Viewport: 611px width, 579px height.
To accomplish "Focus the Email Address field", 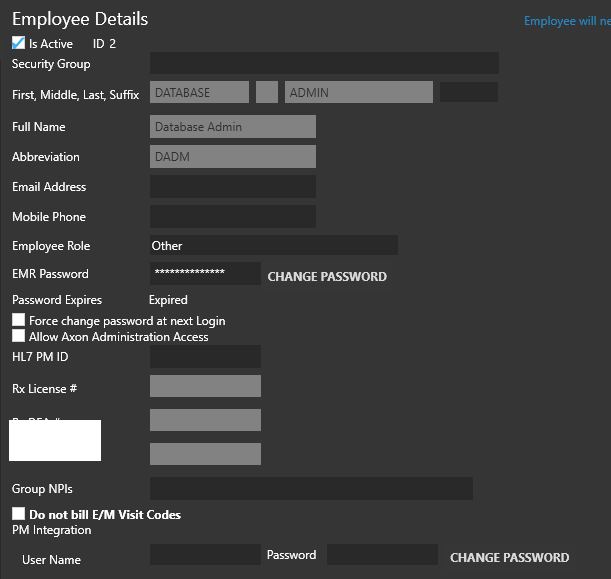I will click(x=233, y=187).
